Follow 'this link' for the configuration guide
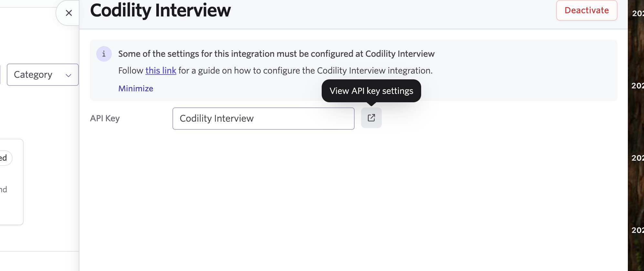The height and width of the screenshot is (271, 644). (161, 70)
